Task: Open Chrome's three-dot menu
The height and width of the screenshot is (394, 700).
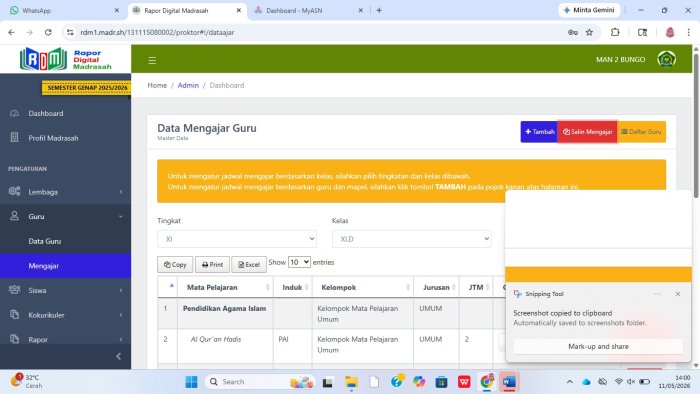Action: coord(688,32)
